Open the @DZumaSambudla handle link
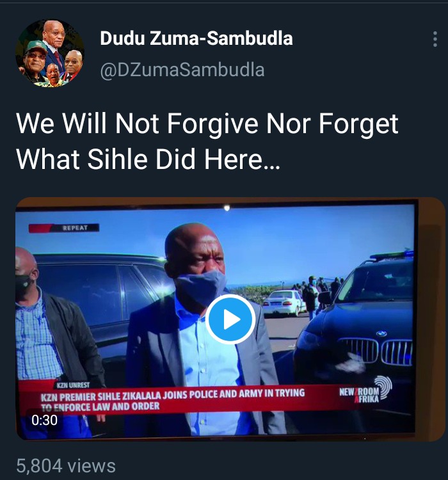448x480 pixels. point(182,70)
